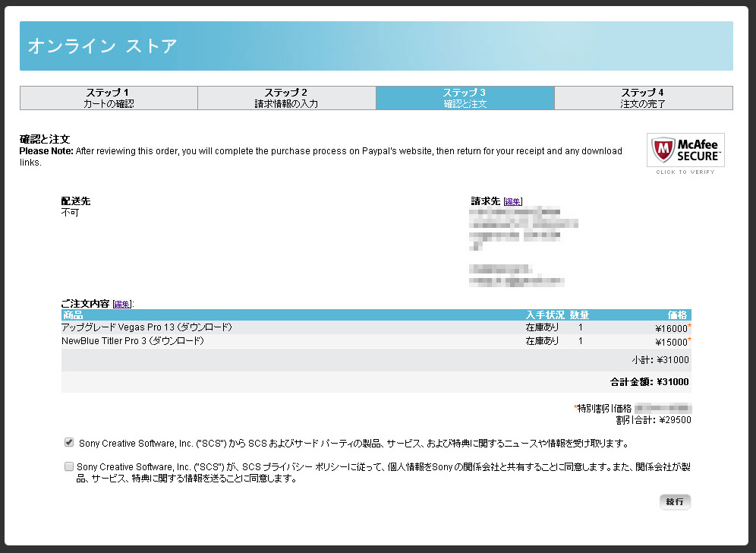The image size is (756, 553).
Task: Click the 割引合計: ¥29500 discount total
Action: 654,420
